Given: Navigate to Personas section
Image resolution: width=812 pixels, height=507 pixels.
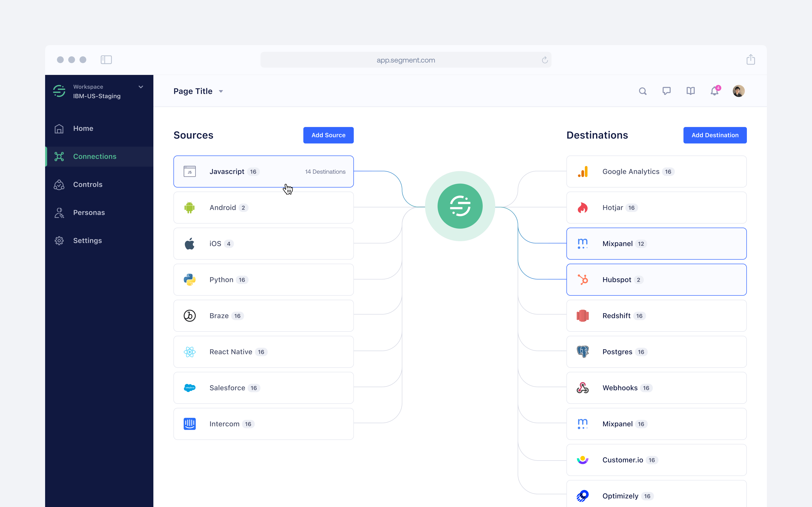Looking at the screenshot, I should click(x=89, y=213).
